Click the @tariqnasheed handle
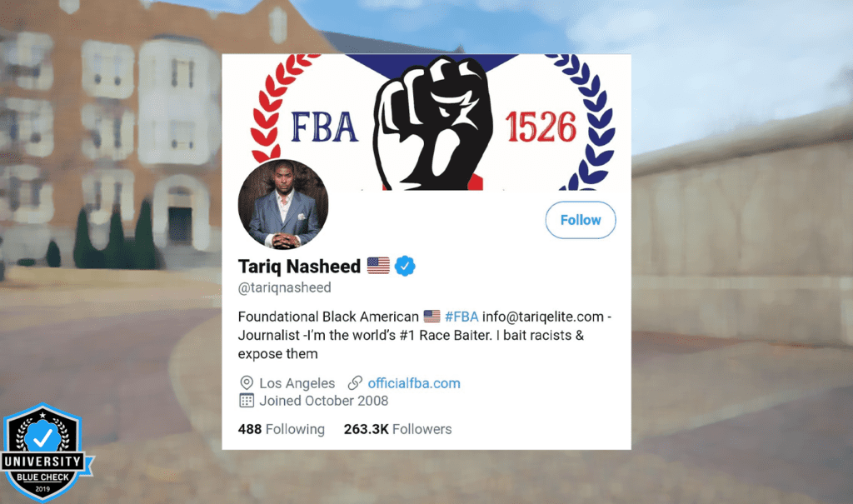Viewport: 853px width, 504px height. tap(285, 287)
